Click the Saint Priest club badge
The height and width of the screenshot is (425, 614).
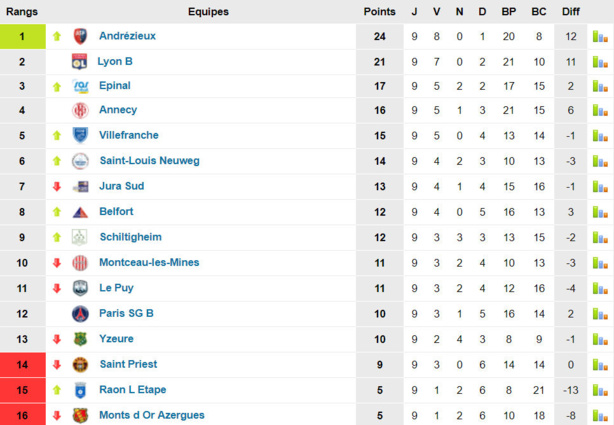[x=81, y=365]
